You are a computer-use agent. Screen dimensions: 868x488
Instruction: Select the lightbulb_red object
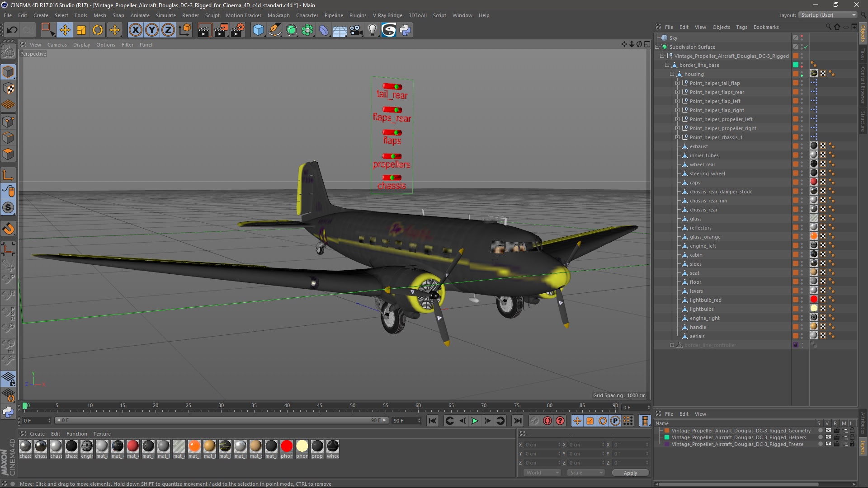coord(705,300)
